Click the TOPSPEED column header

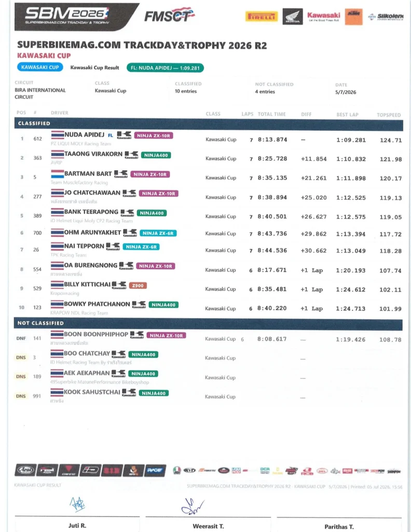tap(389, 115)
